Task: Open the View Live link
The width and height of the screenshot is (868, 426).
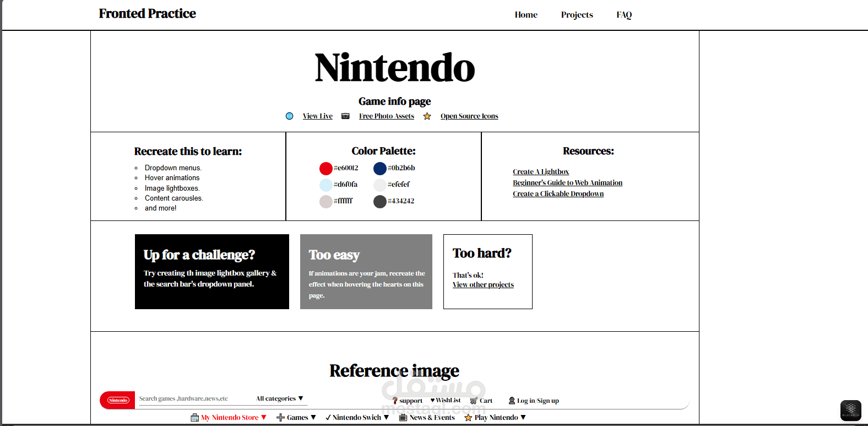Action: click(x=318, y=116)
